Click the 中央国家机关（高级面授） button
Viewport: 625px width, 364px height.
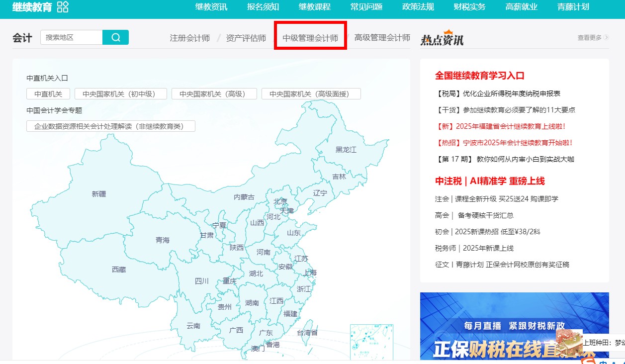click(311, 93)
